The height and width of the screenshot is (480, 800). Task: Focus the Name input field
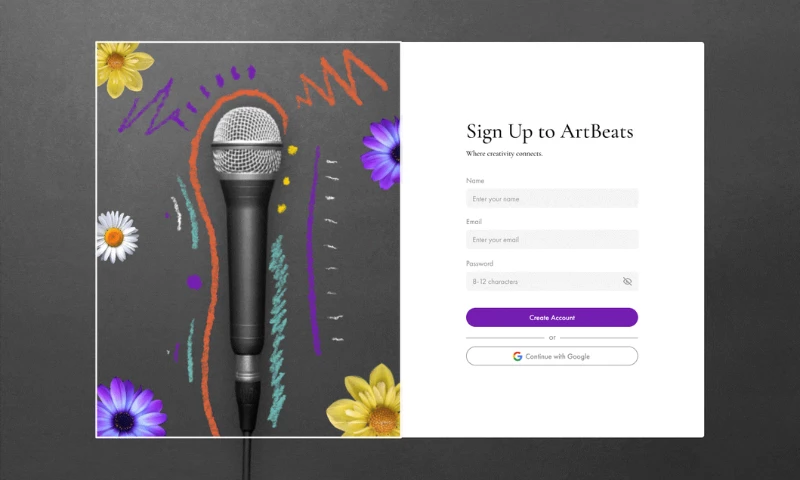coord(552,198)
